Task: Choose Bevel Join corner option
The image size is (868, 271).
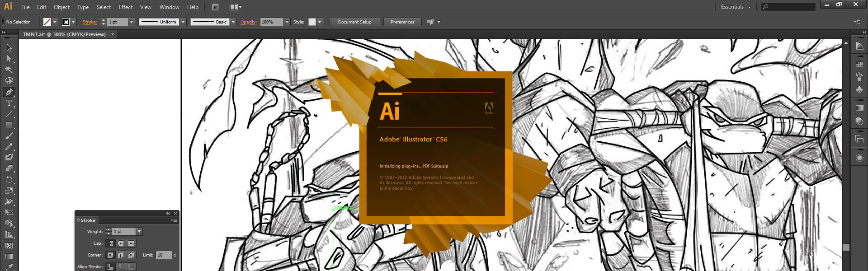Action: pos(131,255)
